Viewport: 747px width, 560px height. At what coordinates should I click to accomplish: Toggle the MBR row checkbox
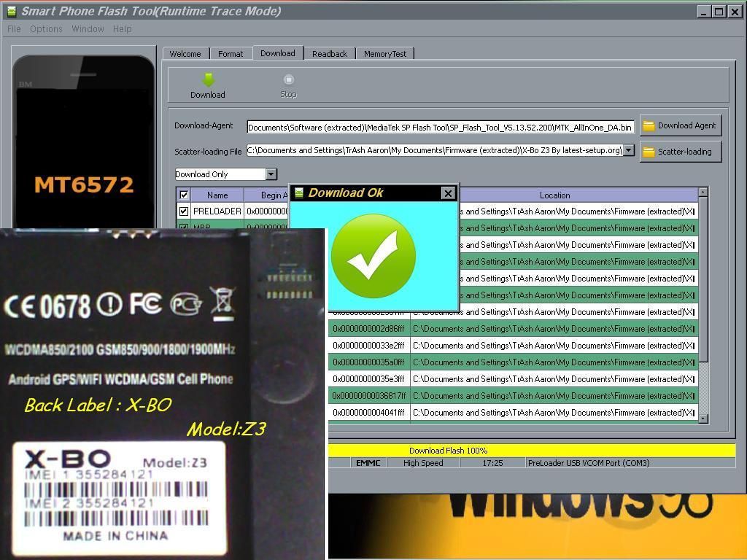184,227
